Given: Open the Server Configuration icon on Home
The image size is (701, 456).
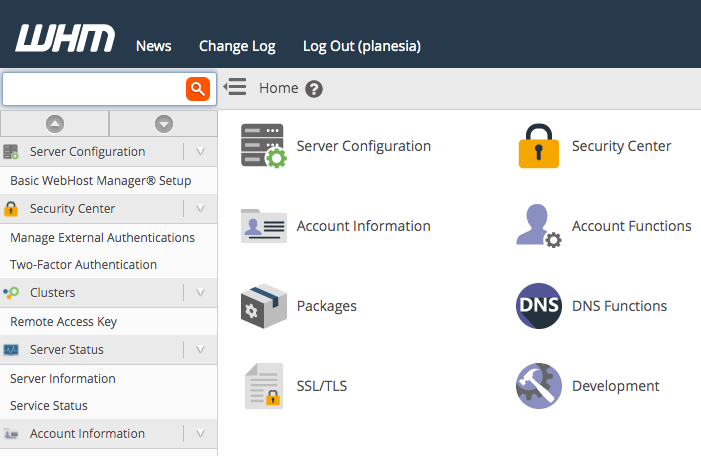Looking at the screenshot, I should 264,146.
